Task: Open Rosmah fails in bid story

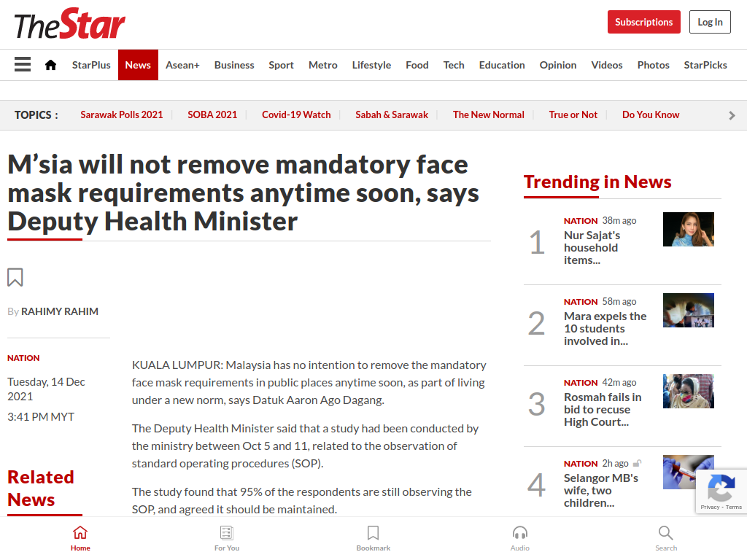Action: (x=603, y=410)
